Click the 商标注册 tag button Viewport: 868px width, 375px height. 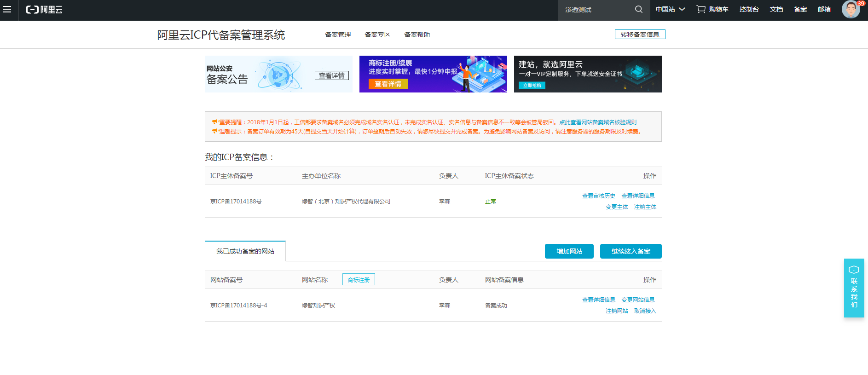359,280
